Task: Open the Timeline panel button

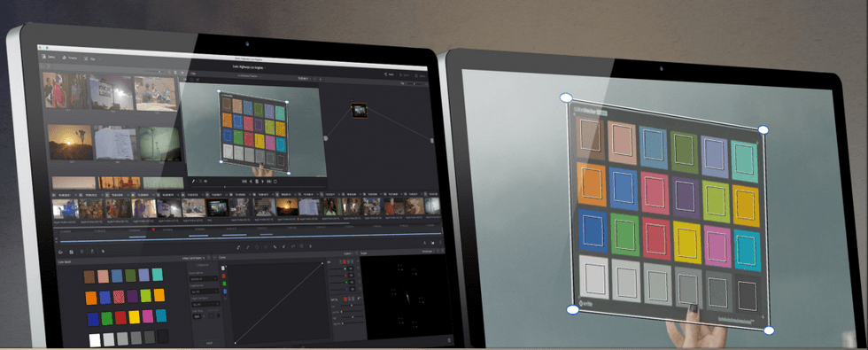Action: (70, 58)
